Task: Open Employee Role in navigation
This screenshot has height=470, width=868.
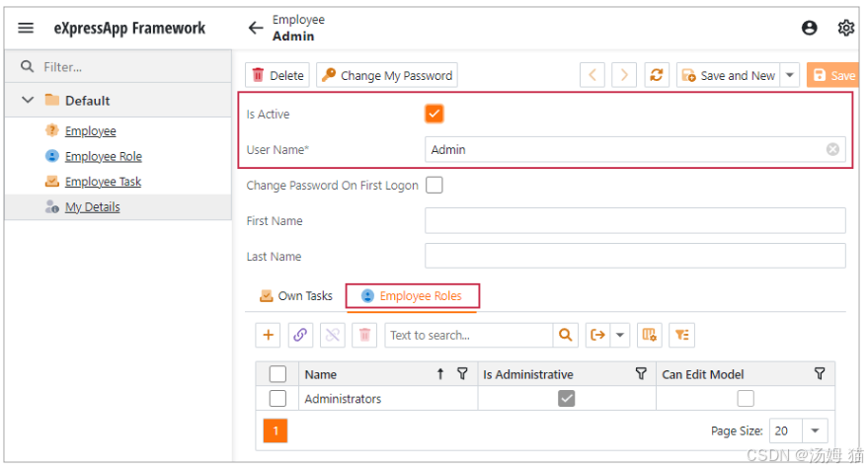Action: (x=103, y=157)
